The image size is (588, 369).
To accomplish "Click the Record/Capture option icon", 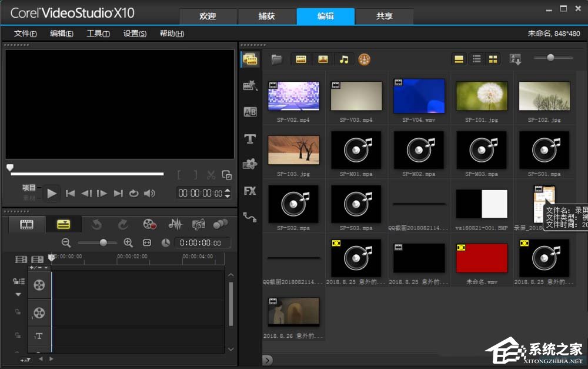I will [149, 224].
